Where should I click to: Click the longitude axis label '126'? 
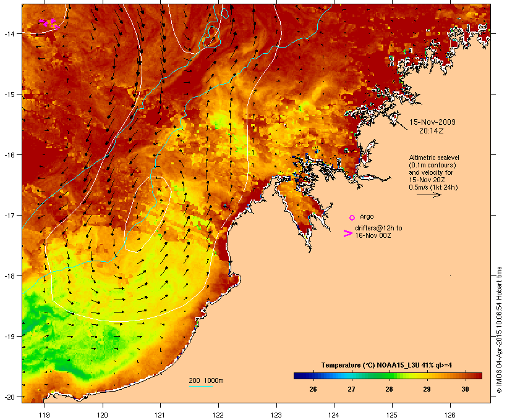tap(449, 415)
